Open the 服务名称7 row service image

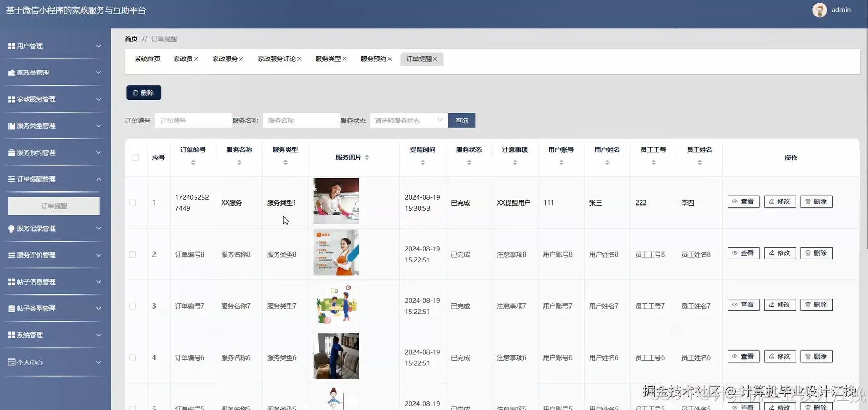336,304
